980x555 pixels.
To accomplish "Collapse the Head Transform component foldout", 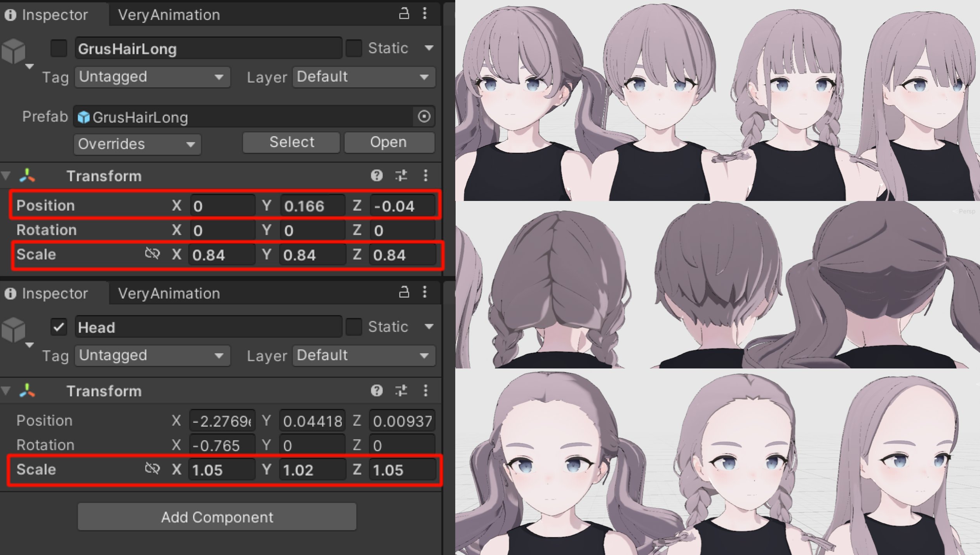I will point(6,390).
